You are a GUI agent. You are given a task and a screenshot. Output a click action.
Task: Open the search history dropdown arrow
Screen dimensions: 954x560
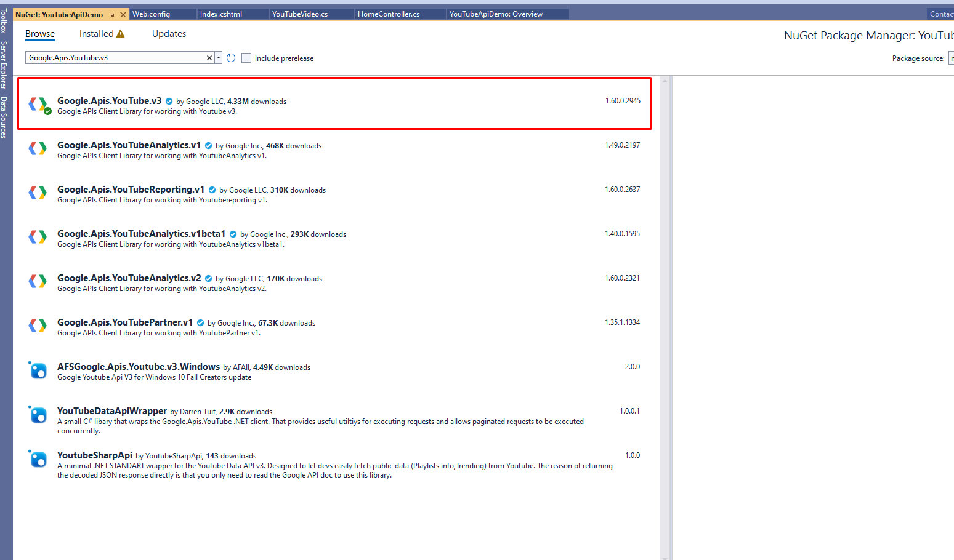(219, 58)
